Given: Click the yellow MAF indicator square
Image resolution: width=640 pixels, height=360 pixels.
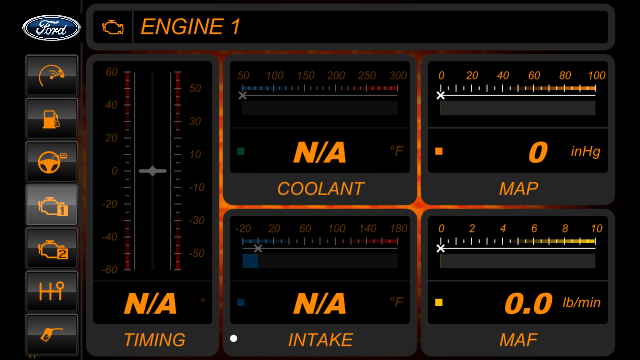Looking at the screenshot, I should click(x=439, y=302).
